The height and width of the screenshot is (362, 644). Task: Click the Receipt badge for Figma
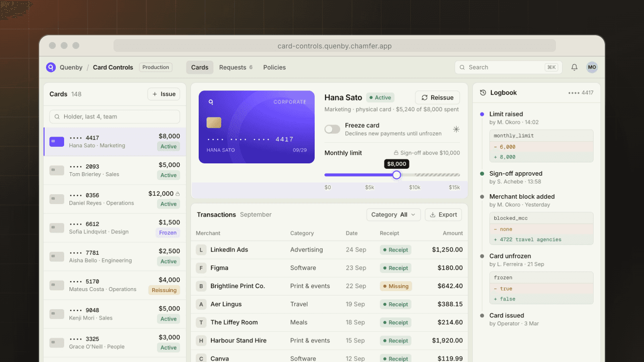coord(395,268)
